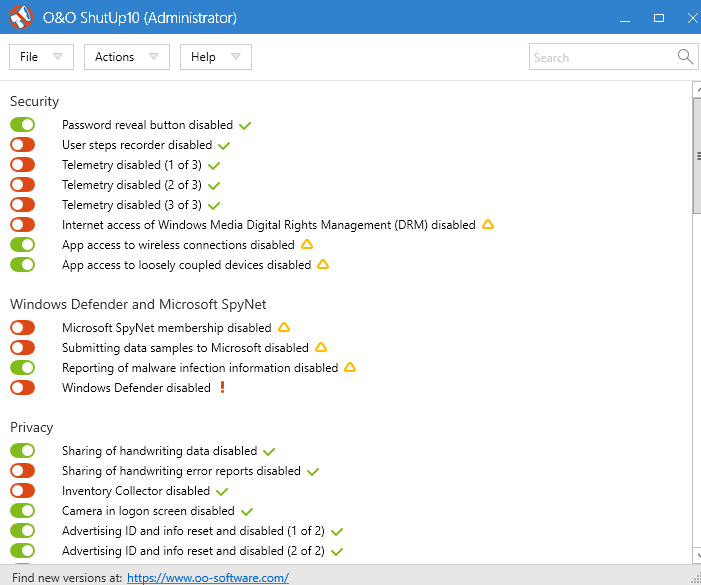Screen dimensions: 701x585
Task: Toggle Windows Media DRM internet access switch
Action: pos(22,224)
